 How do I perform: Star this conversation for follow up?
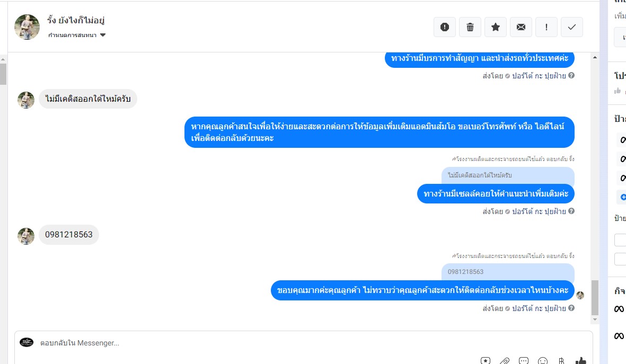[496, 27]
